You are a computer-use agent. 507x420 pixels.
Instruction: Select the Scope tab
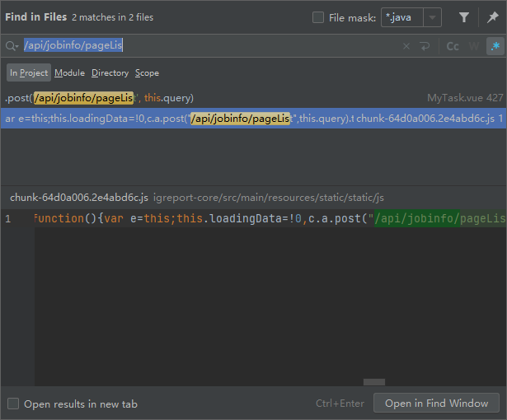(x=147, y=73)
